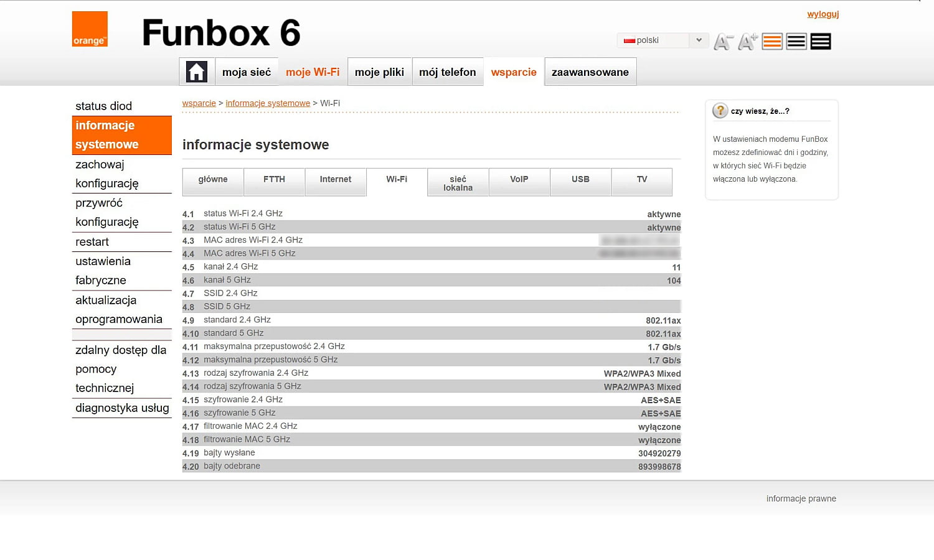
Task: Switch to the VoIP tab
Action: click(x=519, y=179)
